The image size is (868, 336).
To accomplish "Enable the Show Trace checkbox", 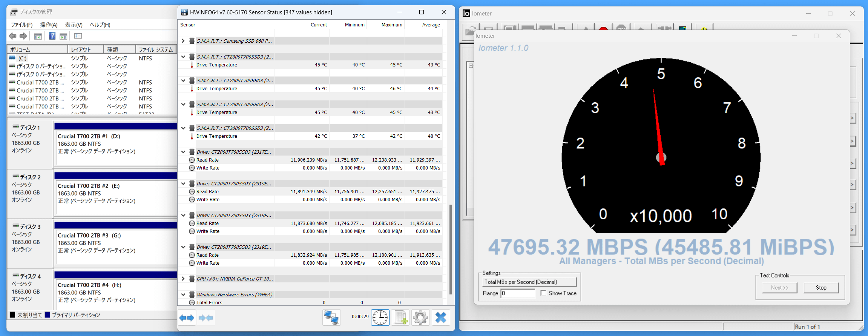I will point(543,293).
